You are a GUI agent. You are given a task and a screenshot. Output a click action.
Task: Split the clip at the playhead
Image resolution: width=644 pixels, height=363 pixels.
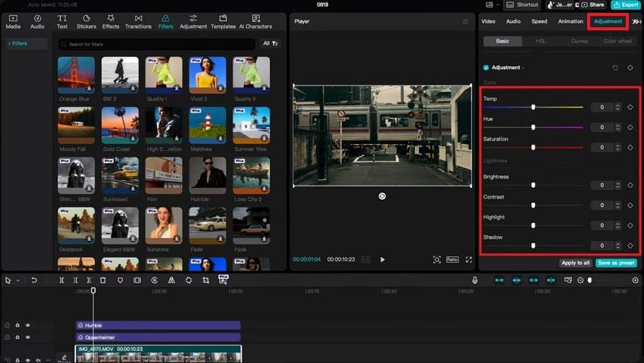tap(61, 280)
